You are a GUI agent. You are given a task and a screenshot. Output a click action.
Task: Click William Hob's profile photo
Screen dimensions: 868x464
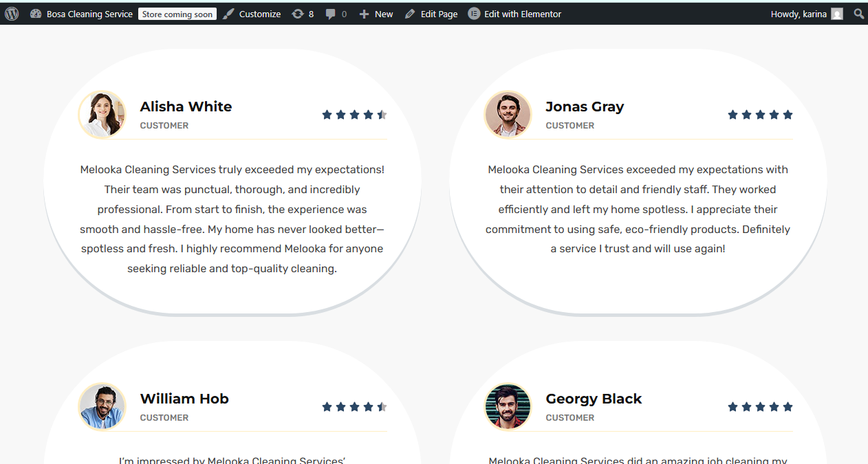tap(102, 406)
